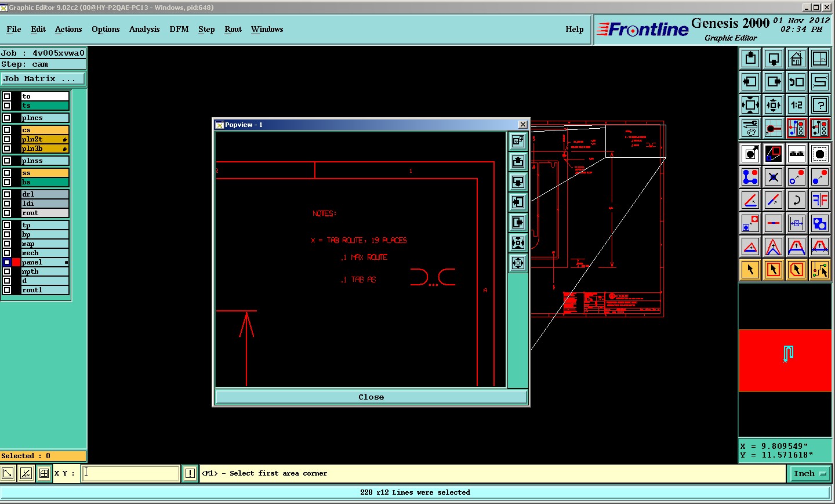
Task: Open the Actions menu
Action: (68, 29)
